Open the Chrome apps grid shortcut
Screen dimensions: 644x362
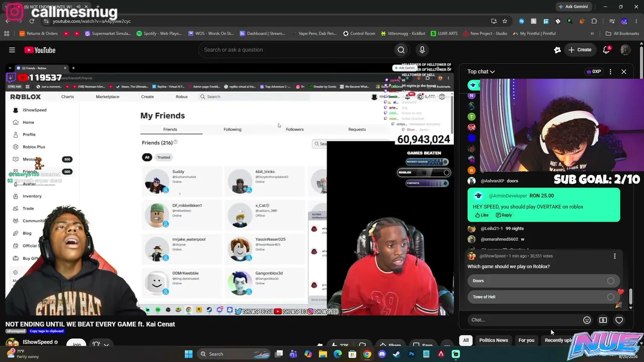(7, 34)
